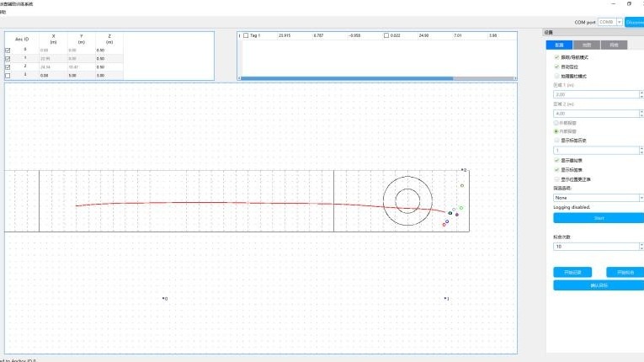Click the red tag circle on map
This screenshot has width=644, height=362.
444,225
